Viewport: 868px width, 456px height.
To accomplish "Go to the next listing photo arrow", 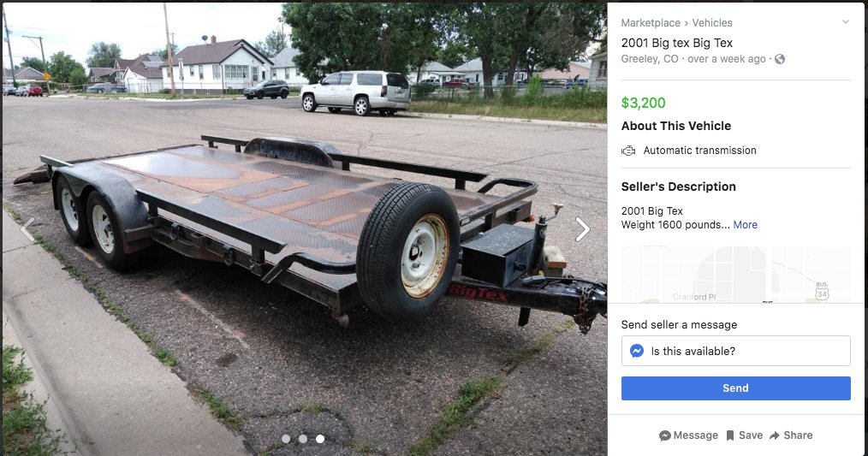I will 582,229.
